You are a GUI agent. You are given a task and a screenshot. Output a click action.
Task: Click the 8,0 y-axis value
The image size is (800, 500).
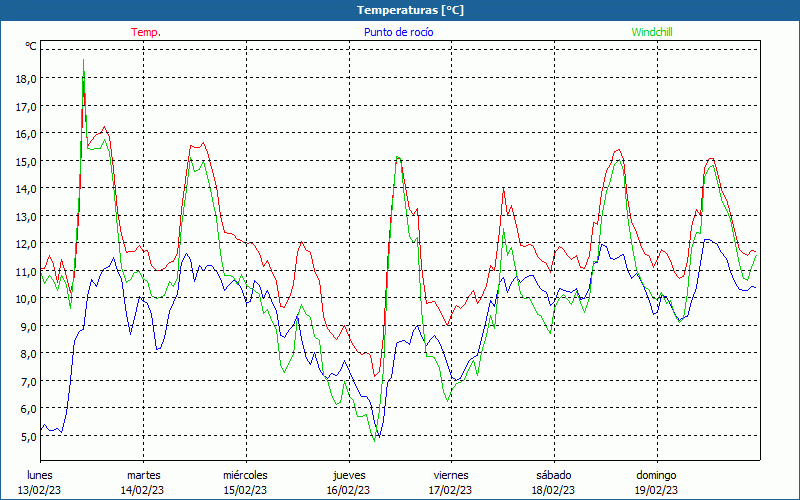pos(29,354)
